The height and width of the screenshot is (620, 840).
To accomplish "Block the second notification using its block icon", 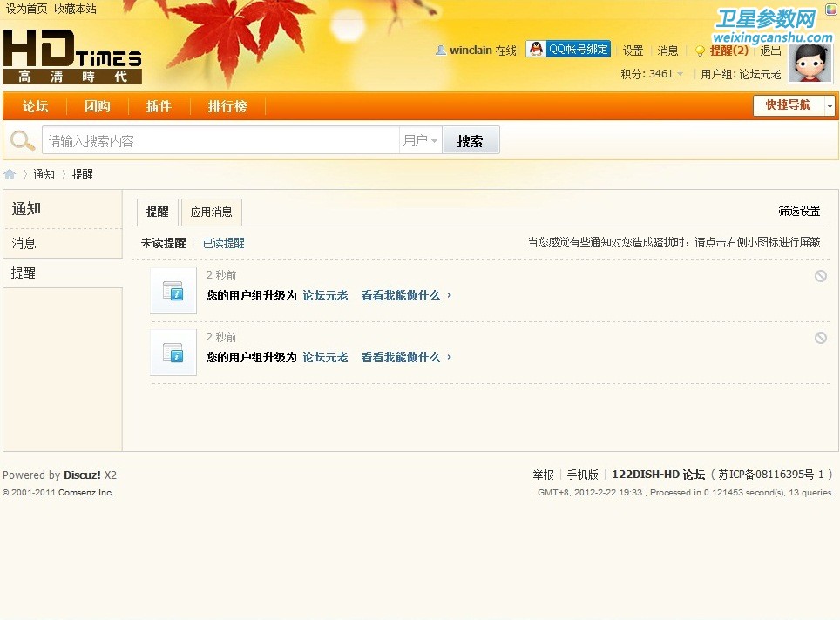I will (x=820, y=338).
